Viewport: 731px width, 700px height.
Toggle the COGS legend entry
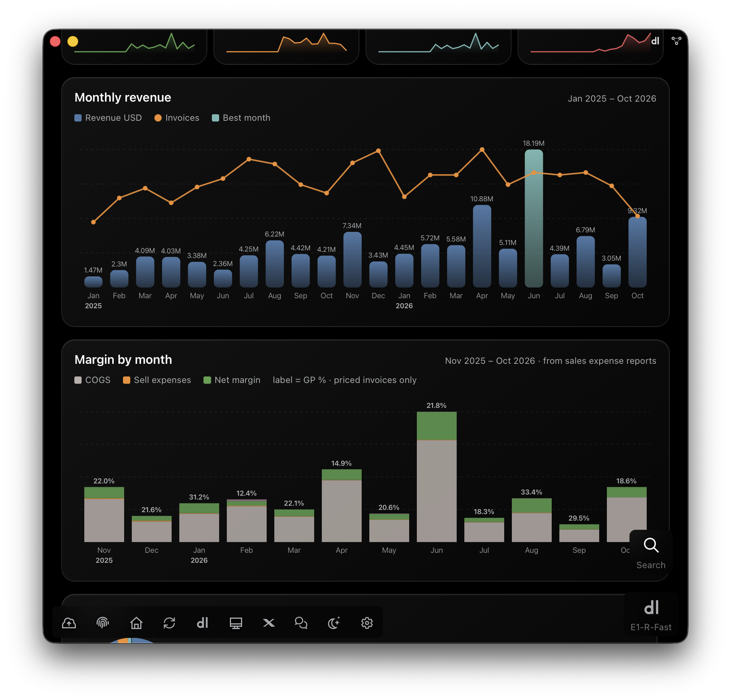click(92, 380)
